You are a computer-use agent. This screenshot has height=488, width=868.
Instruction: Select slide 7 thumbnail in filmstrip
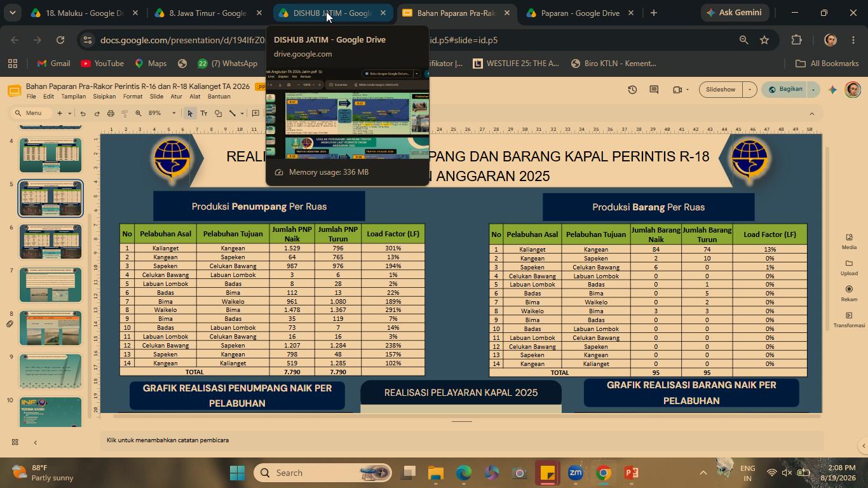tap(50, 285)
